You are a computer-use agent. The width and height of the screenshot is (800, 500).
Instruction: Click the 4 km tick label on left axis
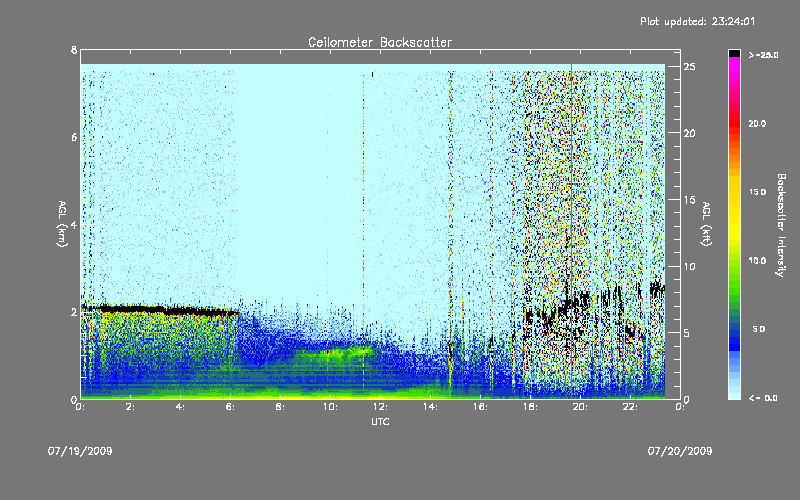tap(74, 224)
